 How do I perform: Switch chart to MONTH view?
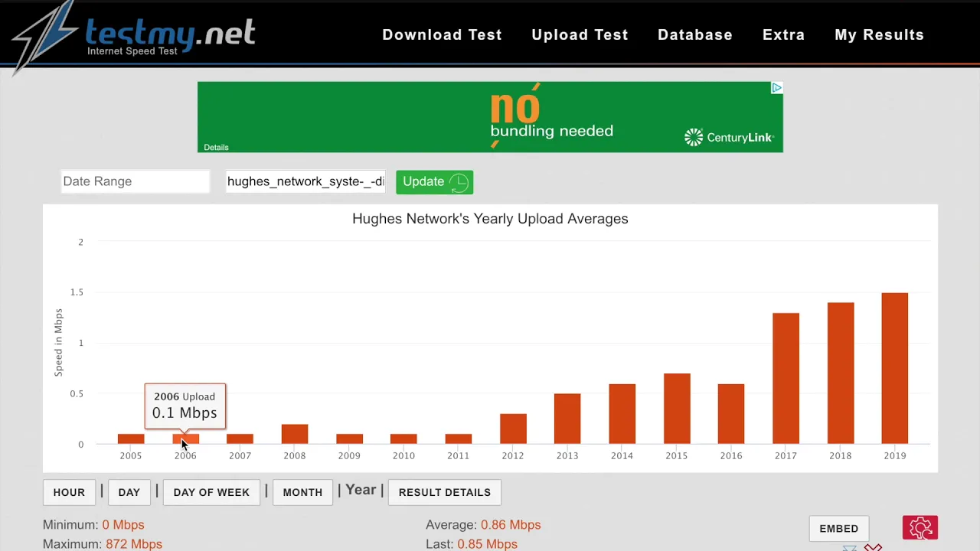tap(302, 492)
